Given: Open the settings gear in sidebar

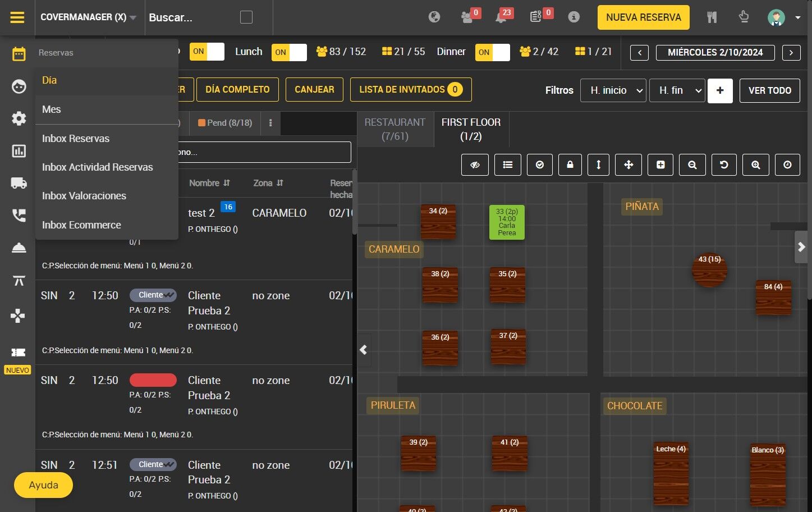Looking at the screenshot, I should pos(19,118).
